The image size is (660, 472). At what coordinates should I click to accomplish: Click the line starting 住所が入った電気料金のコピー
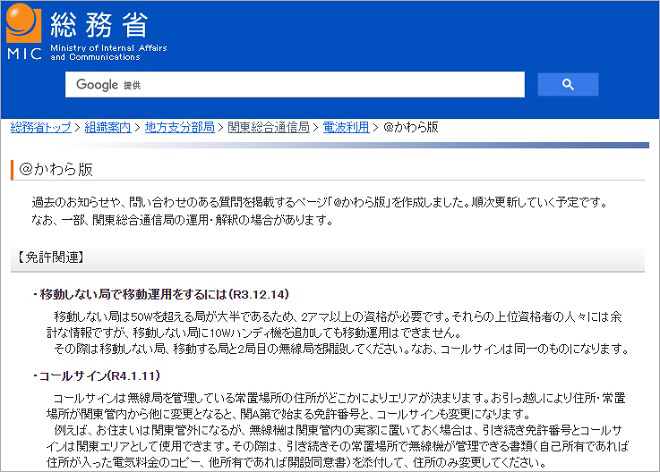pyautogui.click(x=296, y=463)
